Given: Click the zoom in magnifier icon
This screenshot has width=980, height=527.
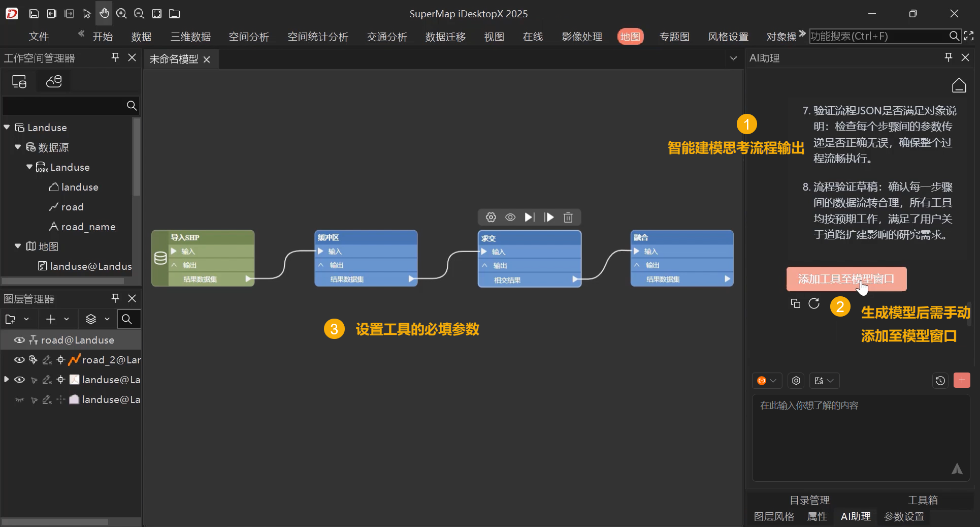Looking at the screenshot, I should click(x=121, y=13).
